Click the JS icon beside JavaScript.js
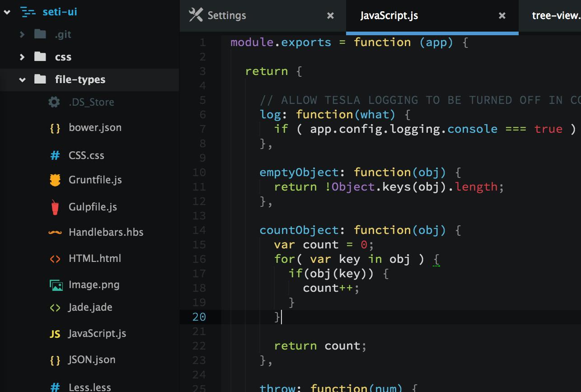This screenshot has width=581, height=392. coord(54,333)
